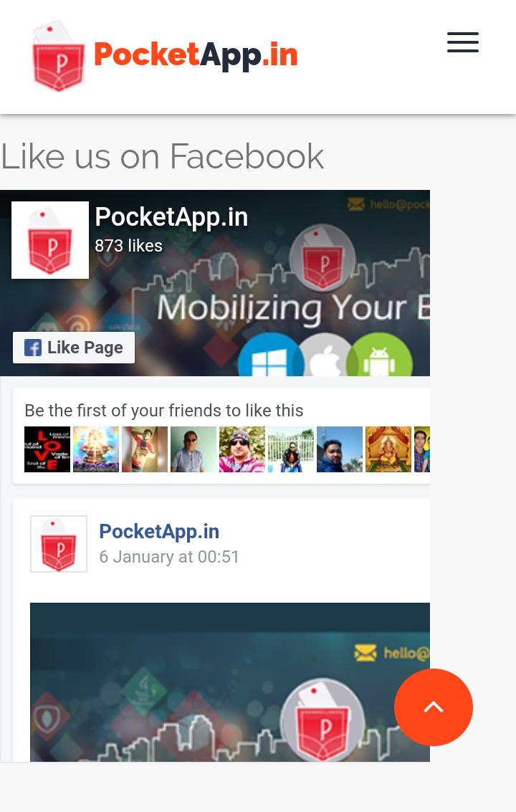Open the colorful deity friend avatar

tap(96, 449)
